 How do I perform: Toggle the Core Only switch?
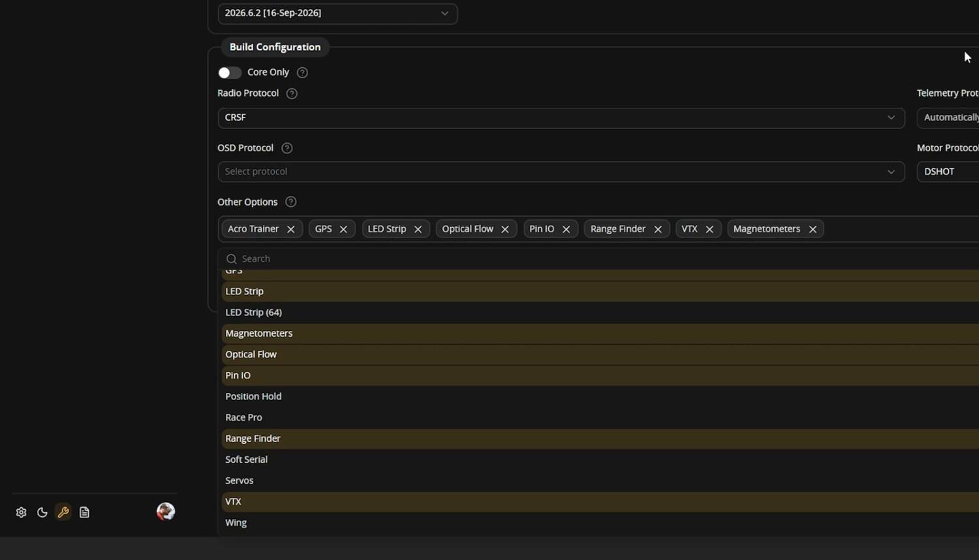click(230, 72)
